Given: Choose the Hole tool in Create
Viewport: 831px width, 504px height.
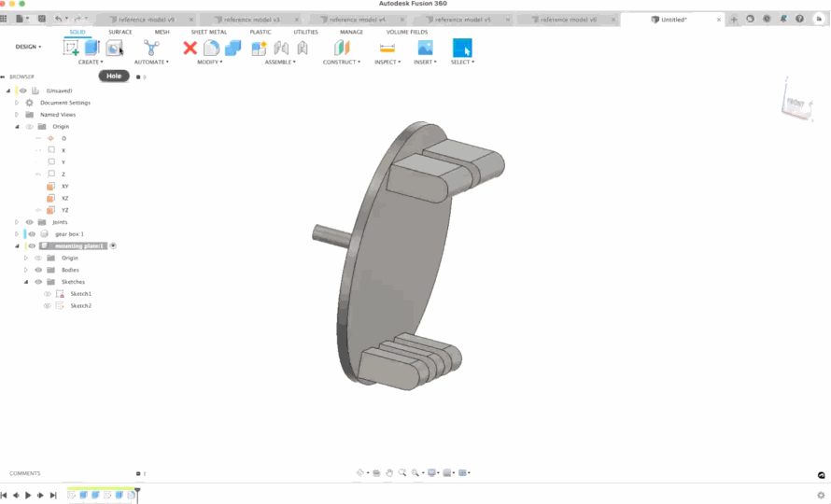Looking at the screenshot, I should tap(114, 49).
